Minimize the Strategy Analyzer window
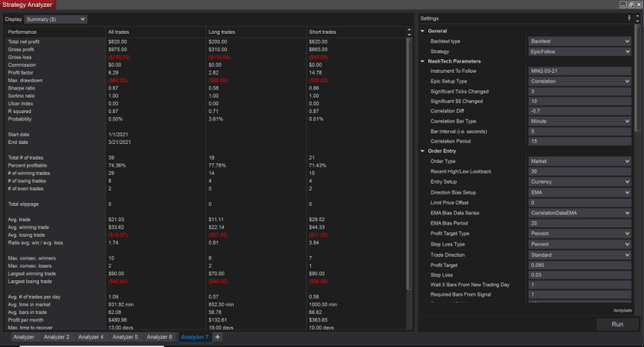The height and width of the screenshot is (347, 644). (621, 4)
